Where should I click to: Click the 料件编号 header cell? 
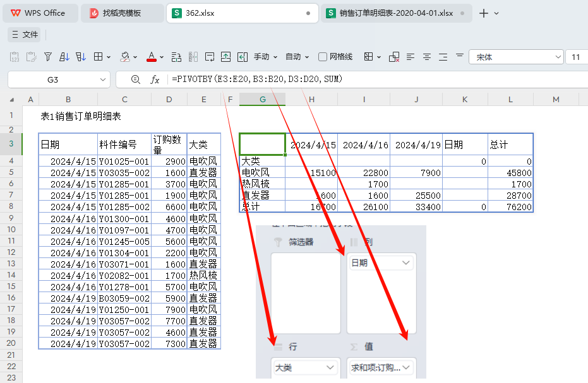(124, 144)
